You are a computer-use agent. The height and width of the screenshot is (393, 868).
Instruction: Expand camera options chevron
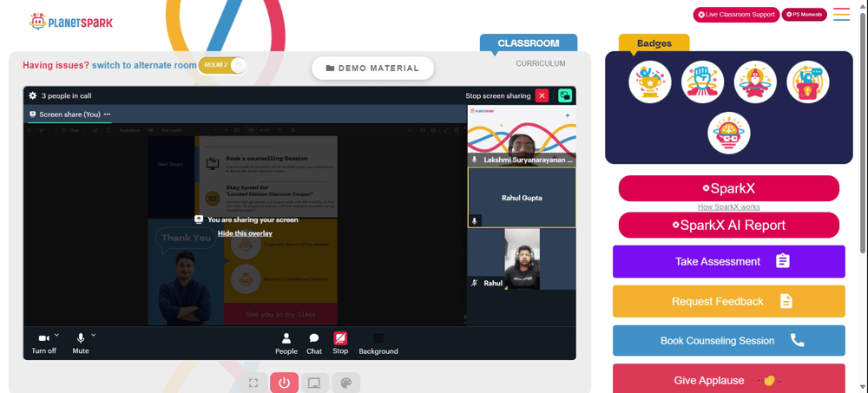(57, 335)
